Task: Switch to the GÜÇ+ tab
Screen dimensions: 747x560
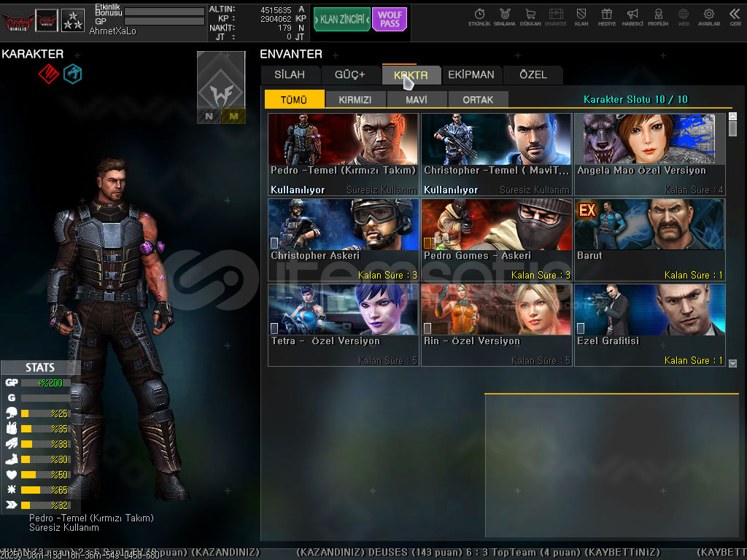Action: pyautogui.click(x=350, y=75)
